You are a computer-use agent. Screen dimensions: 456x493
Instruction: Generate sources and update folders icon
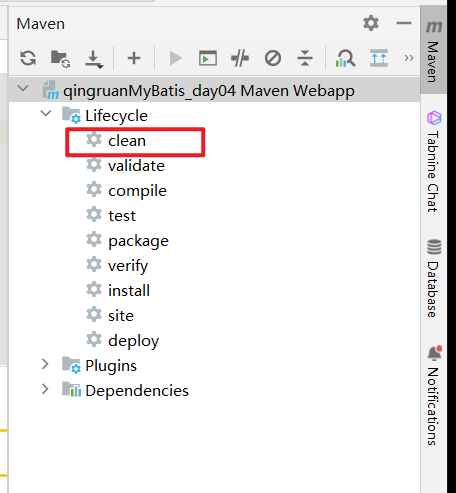pyautogui.click(x=60, y=59)
